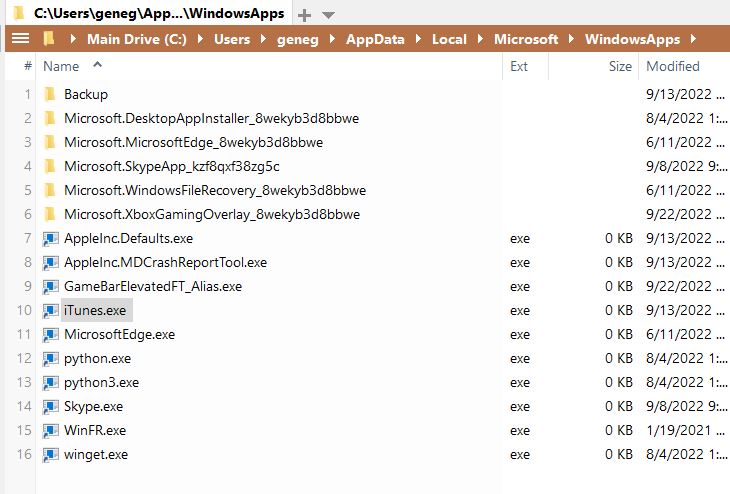Viewport: 730px width, 494px height.
Task: Sort by Size column header
Action: point(620,66)
